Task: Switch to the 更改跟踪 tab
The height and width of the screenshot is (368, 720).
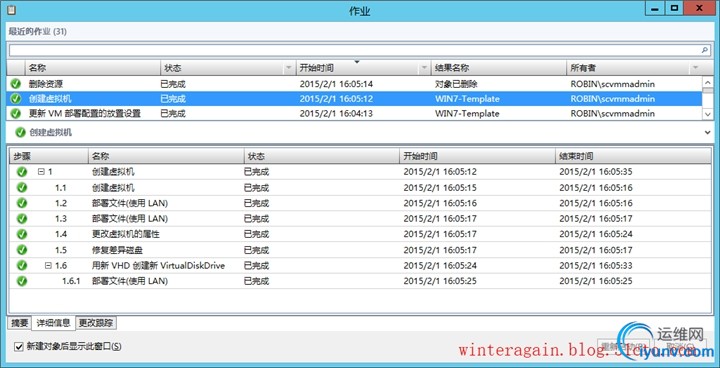Action: (96, 323)
